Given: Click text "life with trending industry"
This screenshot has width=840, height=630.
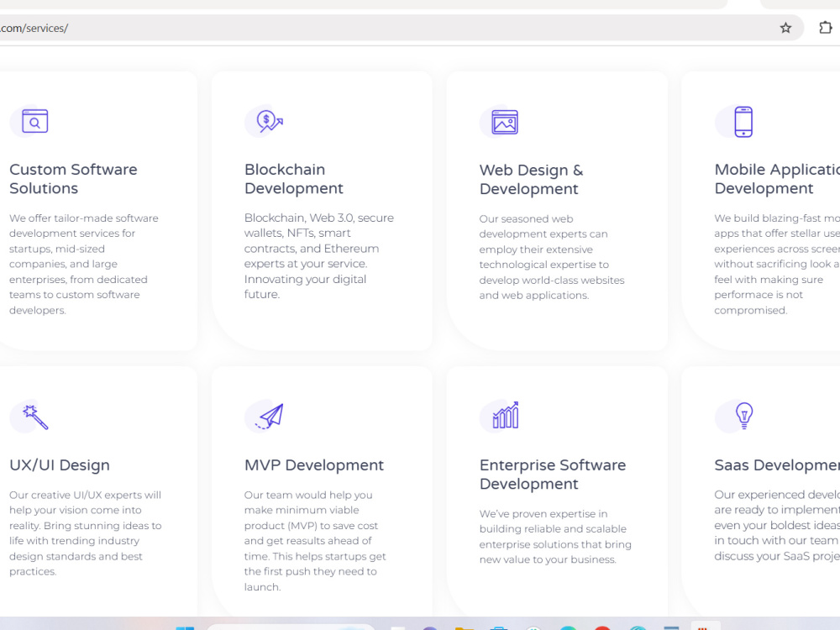Looking at the screenshot, I should 74,541.
